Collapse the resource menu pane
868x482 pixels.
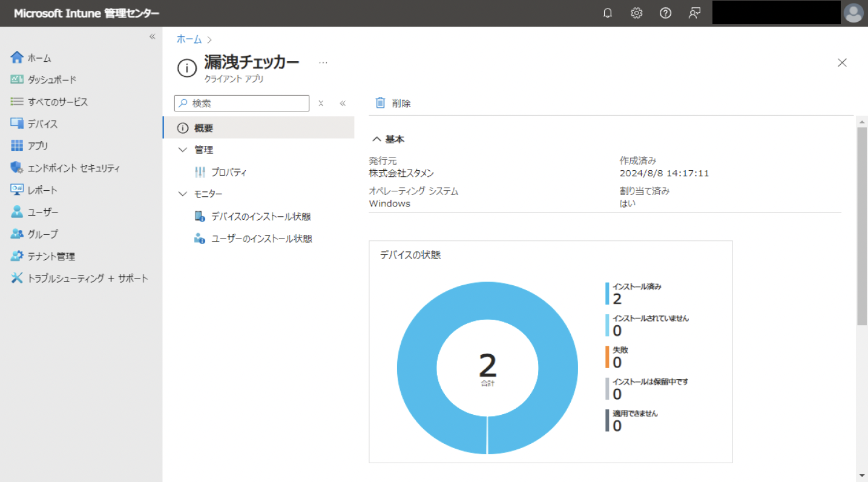[343, 104]
